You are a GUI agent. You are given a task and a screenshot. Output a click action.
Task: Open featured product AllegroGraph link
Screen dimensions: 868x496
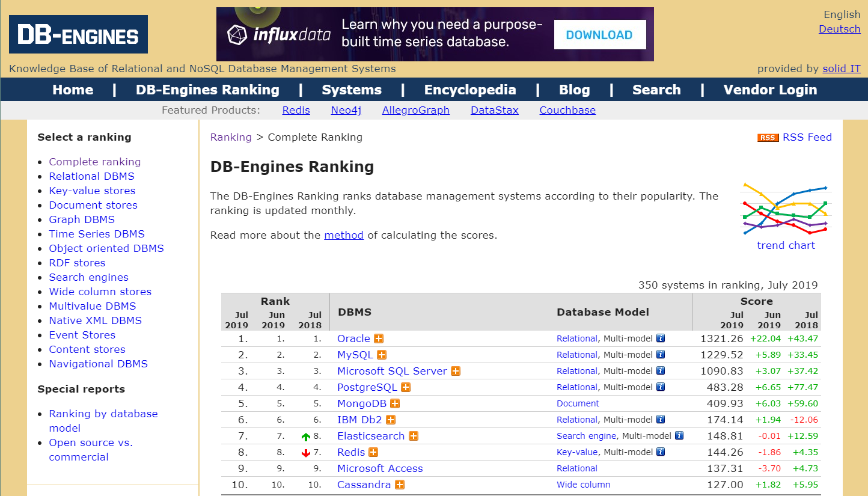[416, 110]
